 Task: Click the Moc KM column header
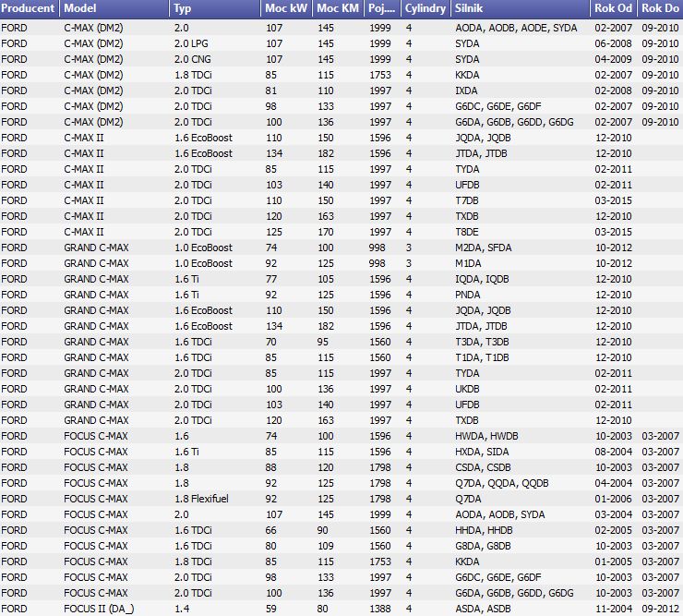click(x=338, y=8)
